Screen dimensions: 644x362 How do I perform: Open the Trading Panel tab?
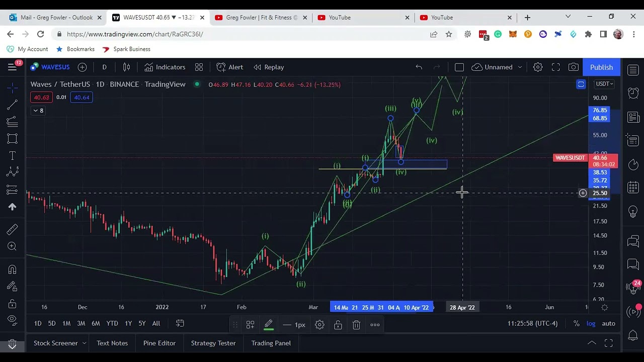(x=271, y=343)
